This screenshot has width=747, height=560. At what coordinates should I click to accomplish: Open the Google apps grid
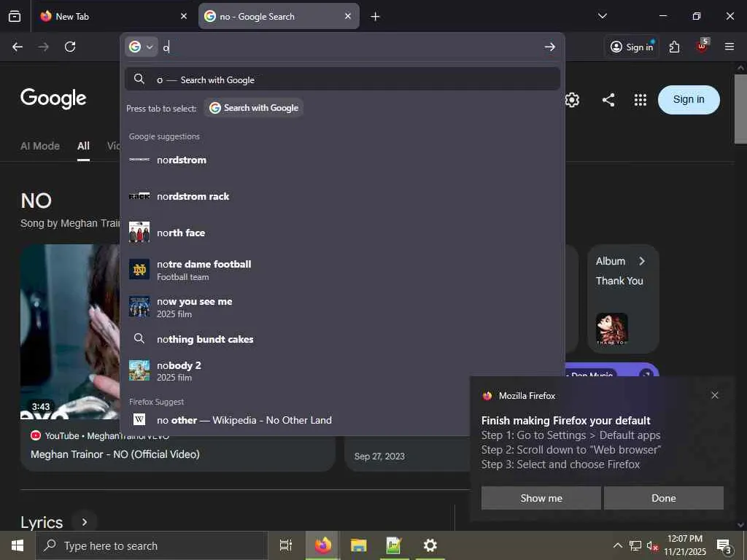640,99
